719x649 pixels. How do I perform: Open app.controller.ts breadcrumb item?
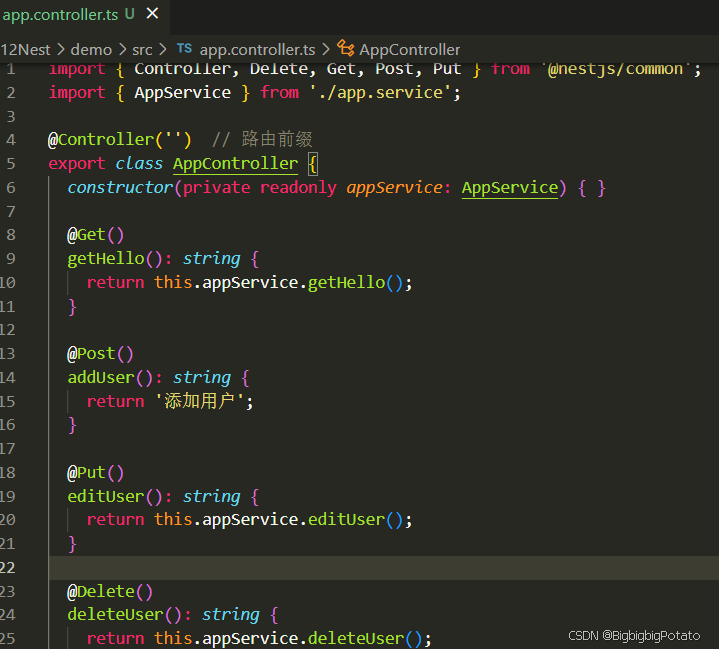[x=258, y=50]
